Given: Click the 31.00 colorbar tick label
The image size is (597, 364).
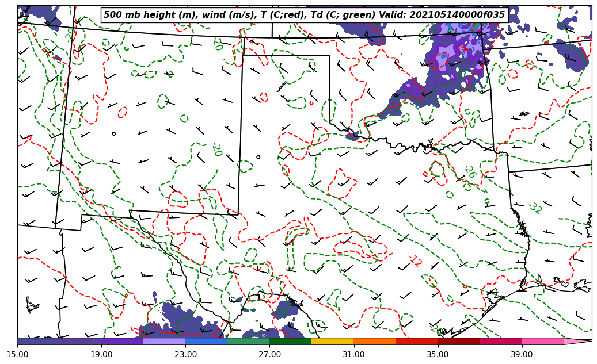Looking at the screenshot, I should click(353, 354).
